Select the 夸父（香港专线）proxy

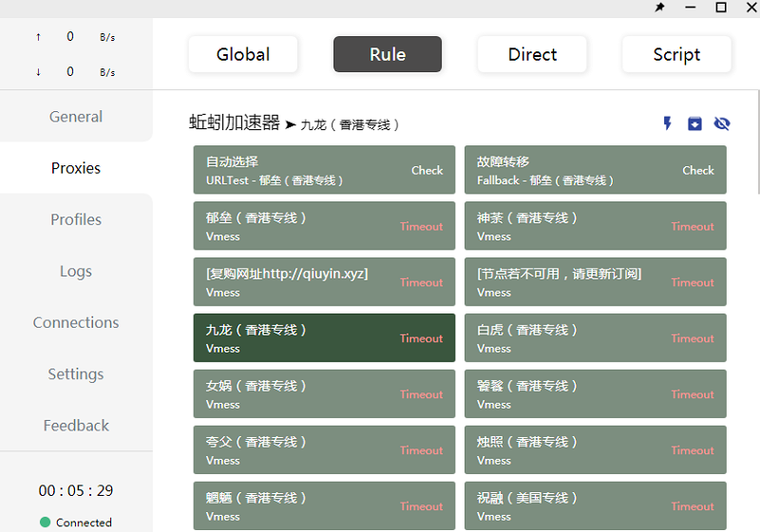324,449
